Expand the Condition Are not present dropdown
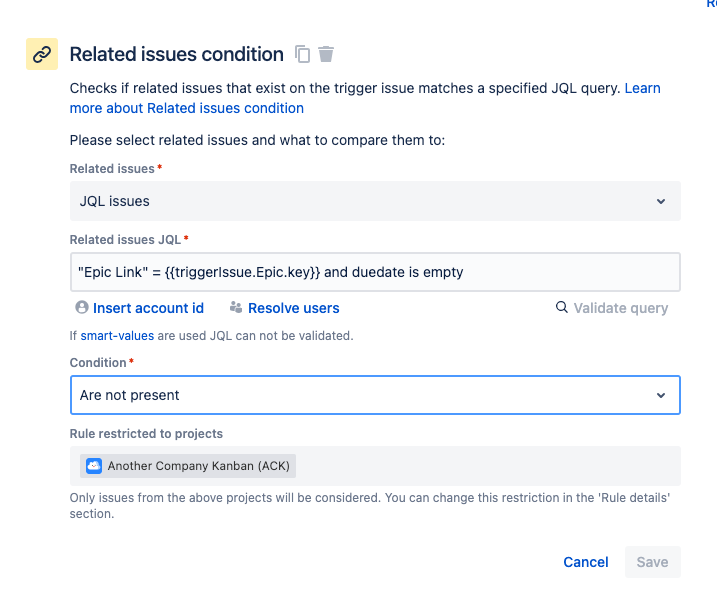 tap(375, 395)
